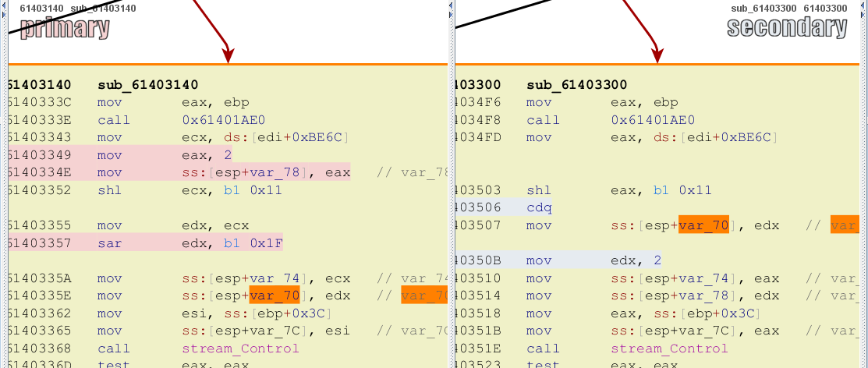868x368 pixels.
Task: Click the 'primary' watermark label
Action: pos(65,29)
